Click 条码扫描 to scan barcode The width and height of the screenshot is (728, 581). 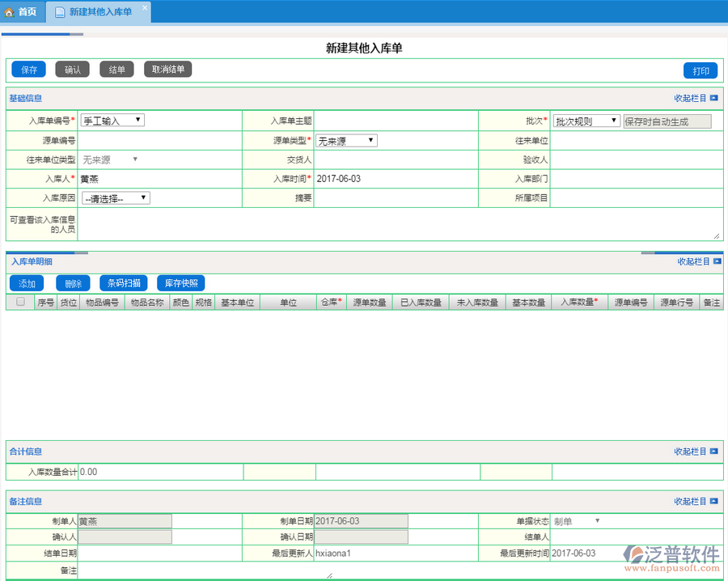tap(125, 283)
